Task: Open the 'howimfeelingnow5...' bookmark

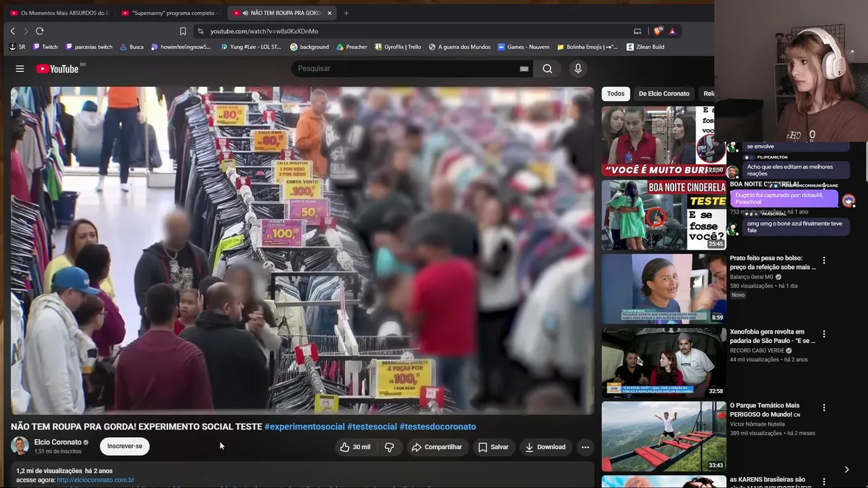Action: [x=181, y=47]
